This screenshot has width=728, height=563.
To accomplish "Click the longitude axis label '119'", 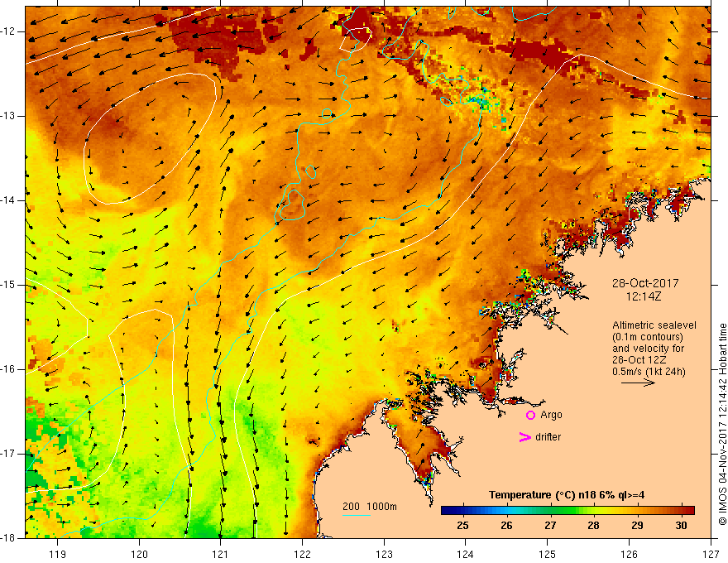I will tap(58, 554).
